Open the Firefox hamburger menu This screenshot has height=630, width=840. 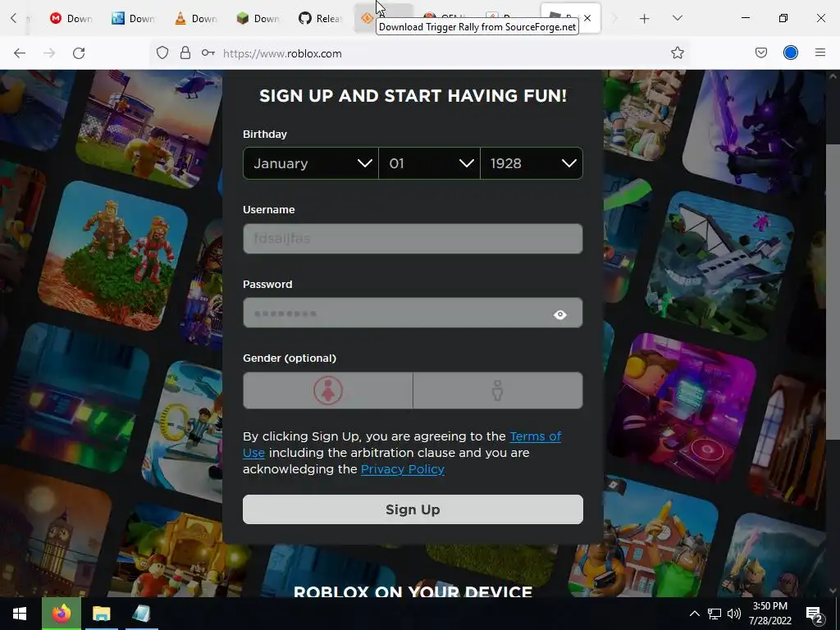[x=820, y=53]
